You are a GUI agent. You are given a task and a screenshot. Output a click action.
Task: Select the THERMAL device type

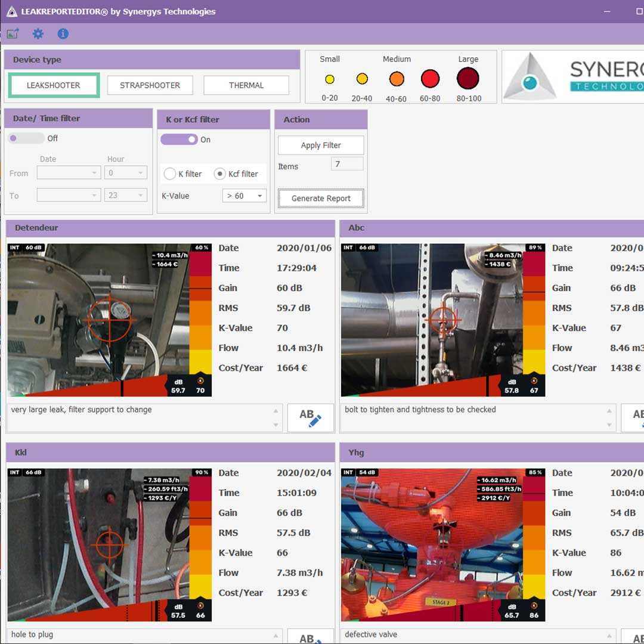click(x=246, y=85)
